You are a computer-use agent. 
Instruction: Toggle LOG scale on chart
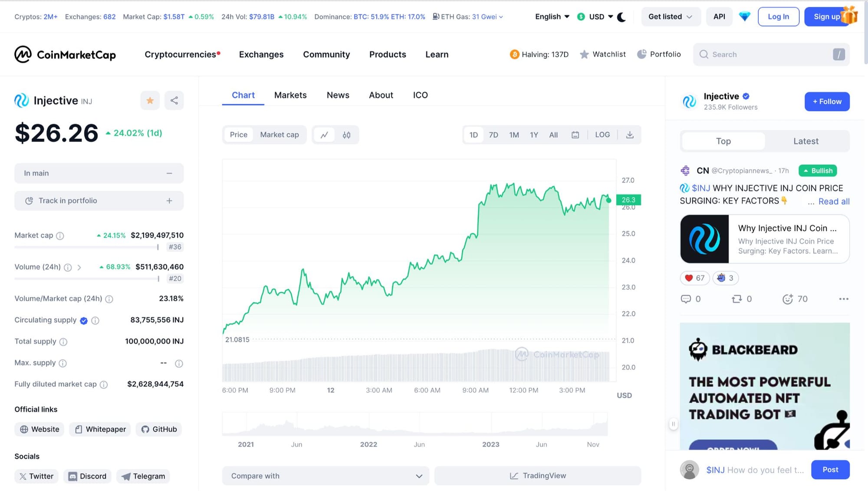pyautogui.click(x=602, y=135)
